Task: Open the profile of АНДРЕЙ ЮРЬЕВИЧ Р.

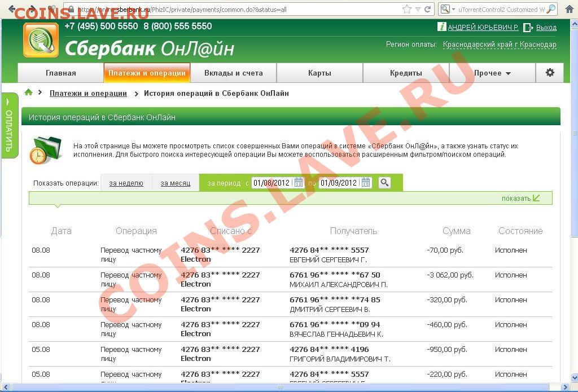Action: click(x=483, y=27)
